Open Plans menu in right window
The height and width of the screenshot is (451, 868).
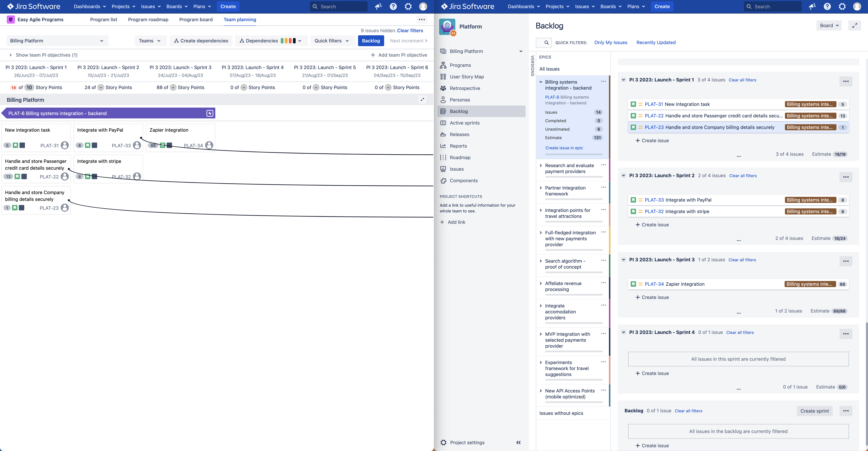636,6
